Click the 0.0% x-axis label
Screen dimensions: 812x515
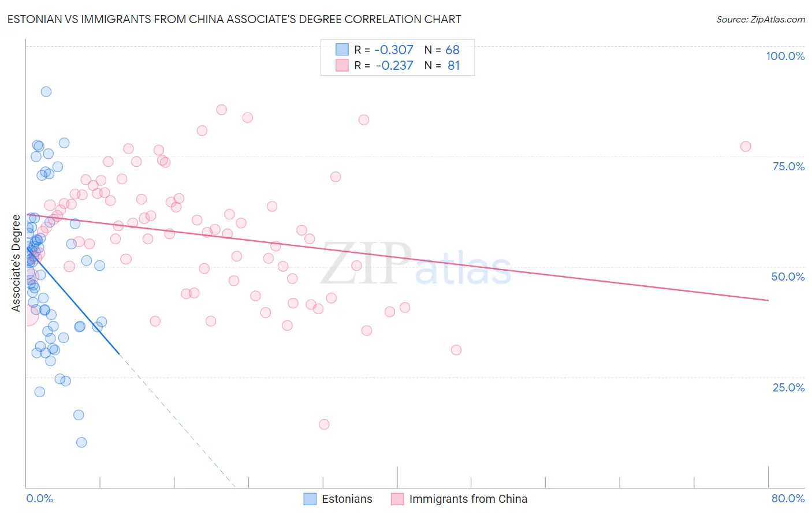[x=39, y=498]
